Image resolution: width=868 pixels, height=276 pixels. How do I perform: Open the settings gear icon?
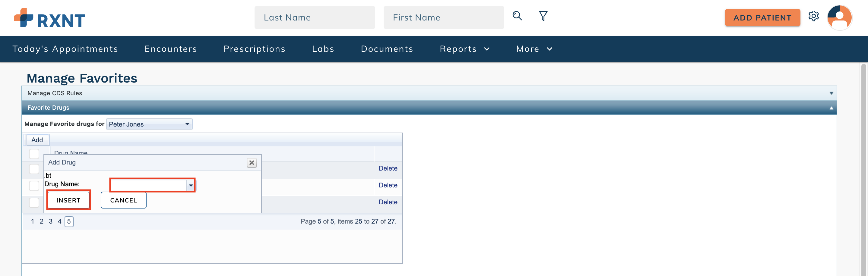click(813, 16)
